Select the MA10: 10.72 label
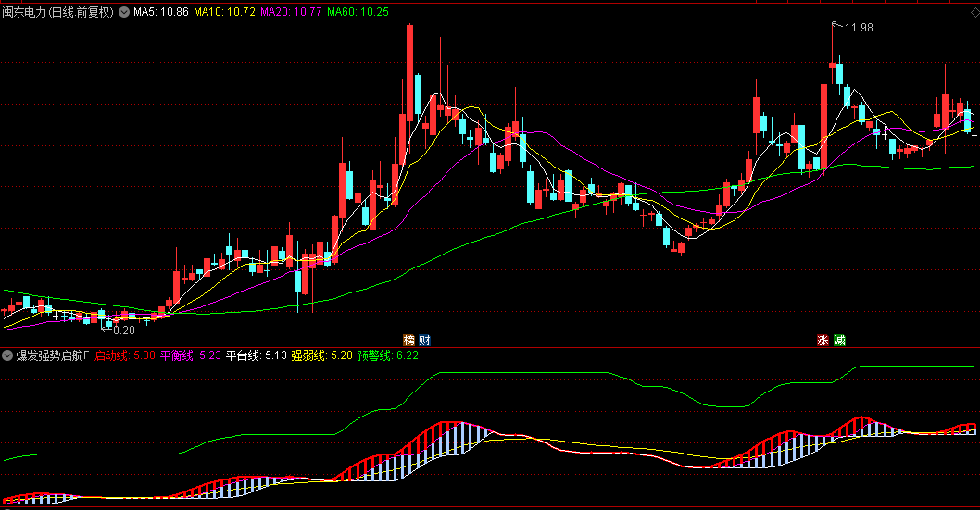The image size is (980, 510). (224, 12)
